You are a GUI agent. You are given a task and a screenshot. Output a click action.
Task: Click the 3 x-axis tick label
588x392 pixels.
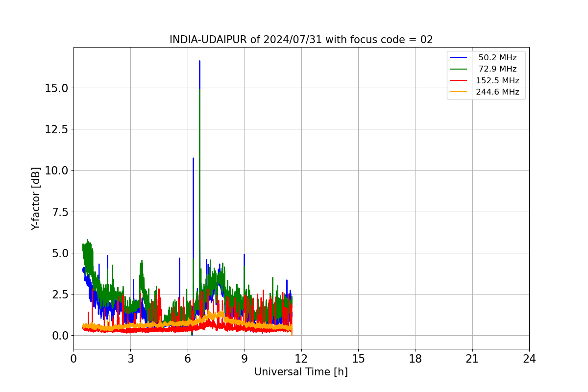click(x=130, y=359)
